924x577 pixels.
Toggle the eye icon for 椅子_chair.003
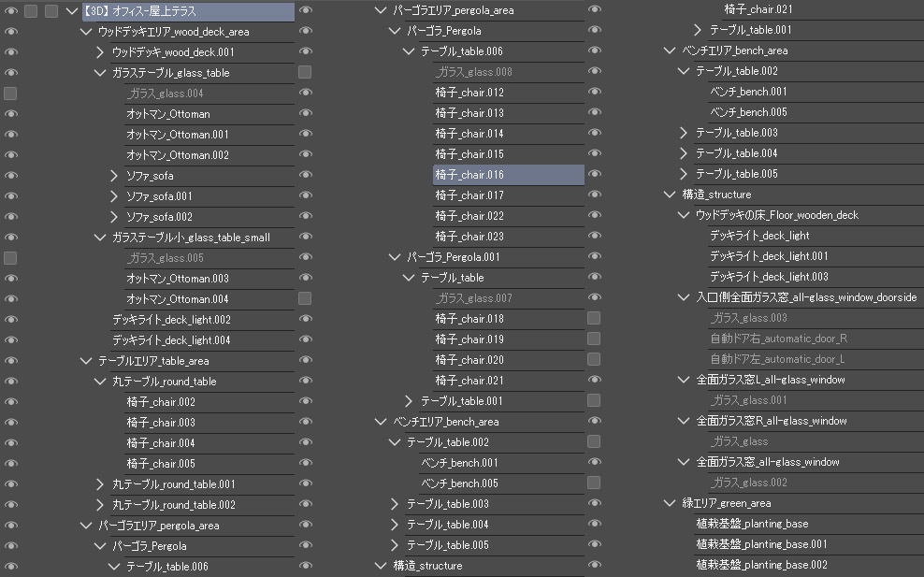coord(10,423)
